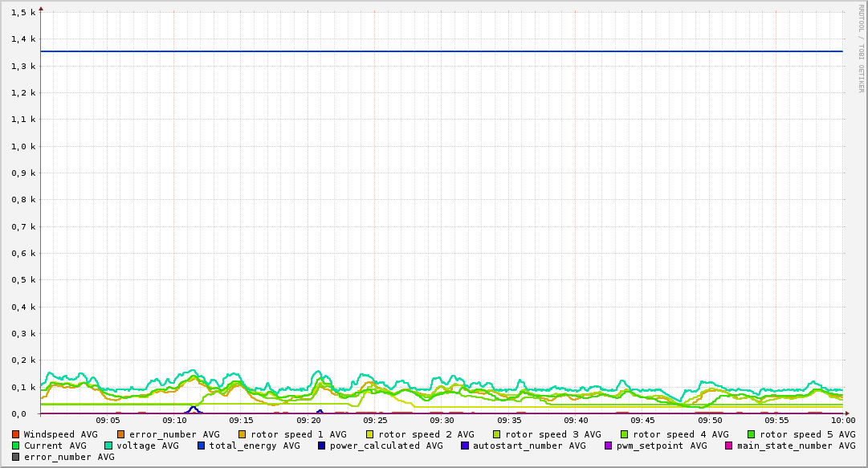Click the autostart_number AVG legend swatch
Image resolution: width=868 pixels, height=468 pixels.
pyautogui.click(x=464, y=446)
